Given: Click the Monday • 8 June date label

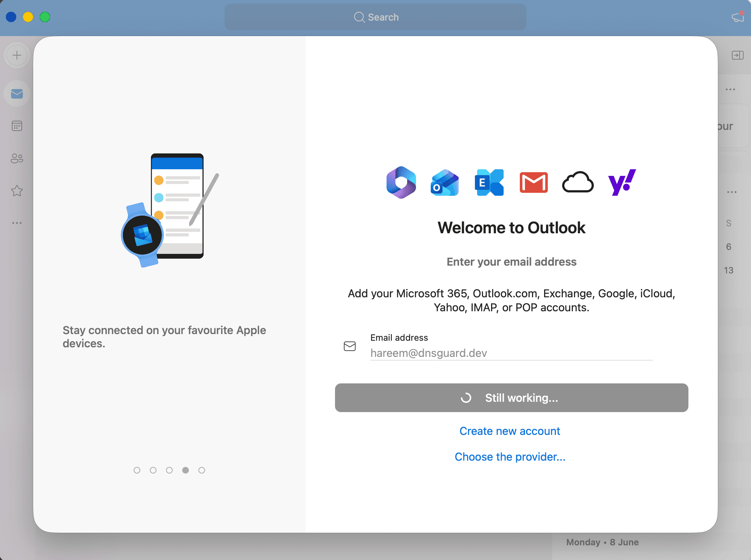Looking at the screenshot, I should [x=602, y=542].
